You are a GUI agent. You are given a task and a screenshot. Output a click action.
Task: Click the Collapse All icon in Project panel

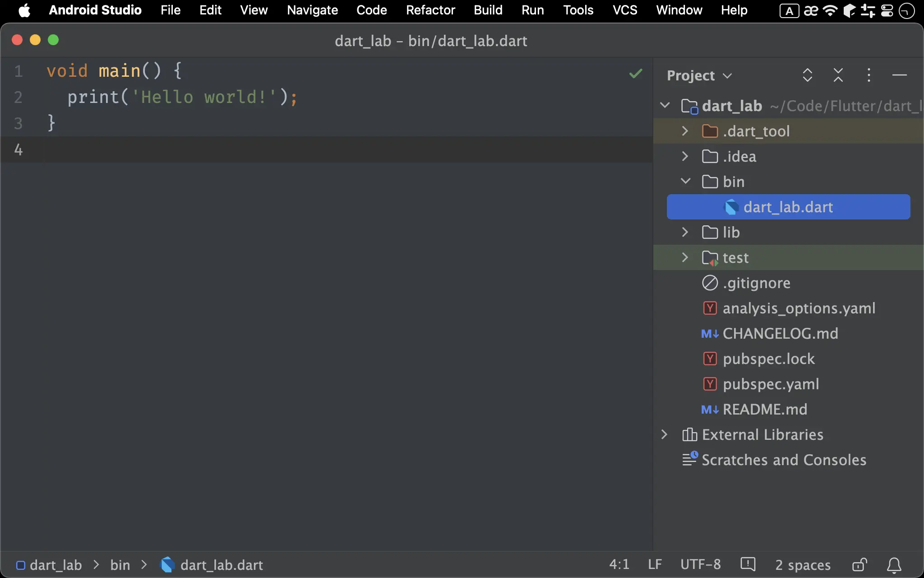click(x=838, y=75)
